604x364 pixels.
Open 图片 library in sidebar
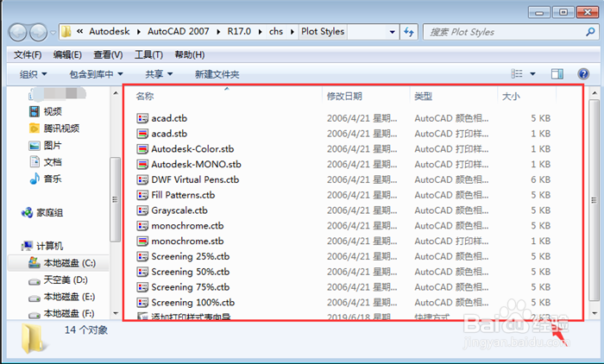pyautogui.click(x=46, y=145)
